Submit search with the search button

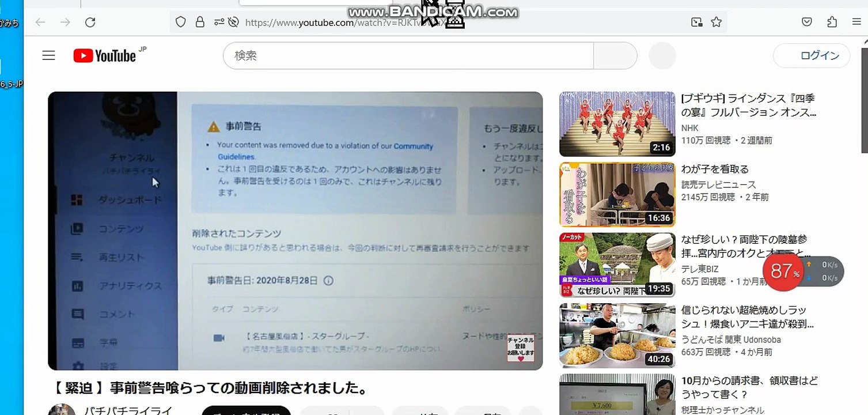(x=615, y=56)
